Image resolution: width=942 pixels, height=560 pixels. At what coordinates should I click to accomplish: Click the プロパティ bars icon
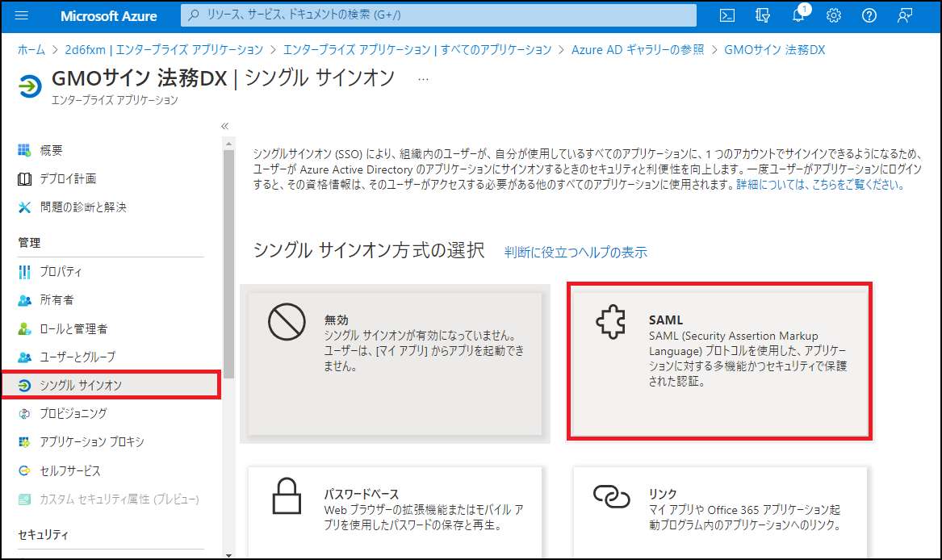(24, 272)
